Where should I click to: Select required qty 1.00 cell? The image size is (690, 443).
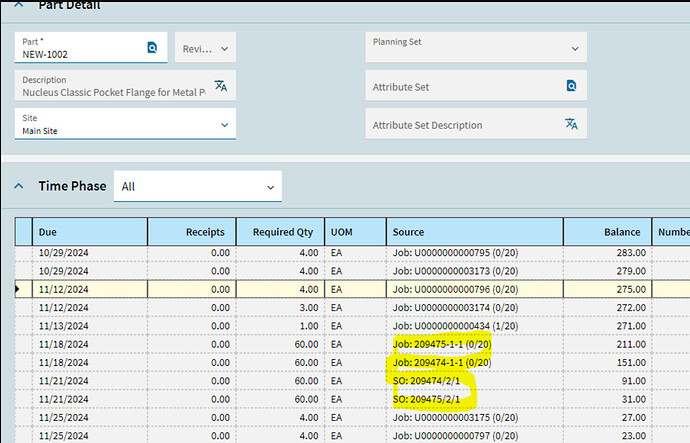click(x=280, y=326)
